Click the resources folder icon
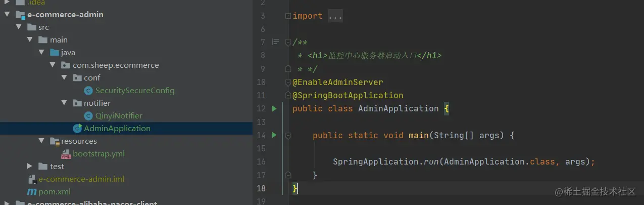This screenshot has height=205, width=644. (x=54, y=141)
